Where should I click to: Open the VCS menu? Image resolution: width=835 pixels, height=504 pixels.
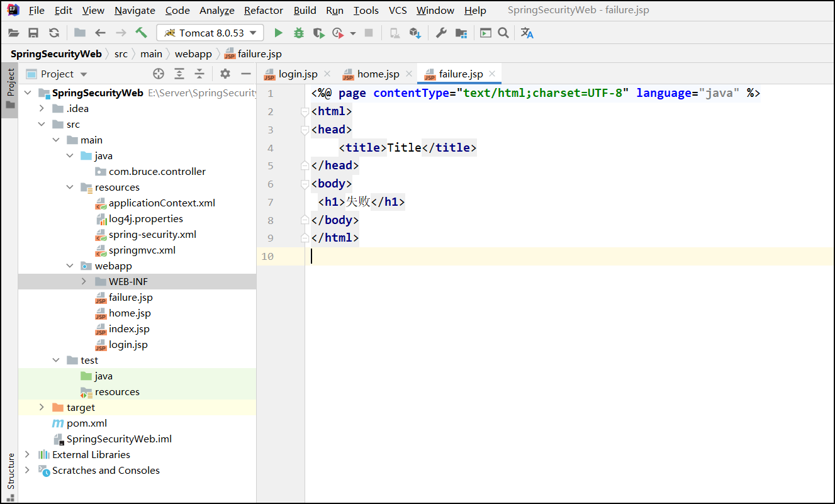point(398,10)
